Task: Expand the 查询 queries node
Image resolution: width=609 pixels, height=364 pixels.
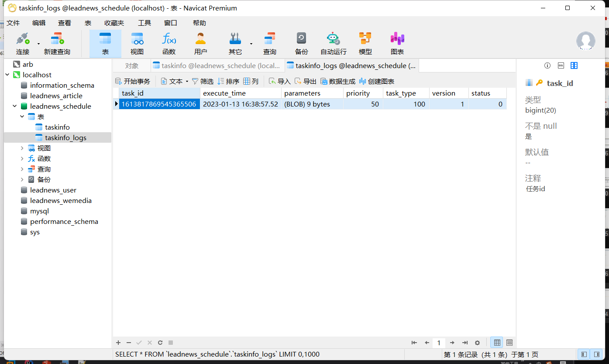Action: coord(22,169)
